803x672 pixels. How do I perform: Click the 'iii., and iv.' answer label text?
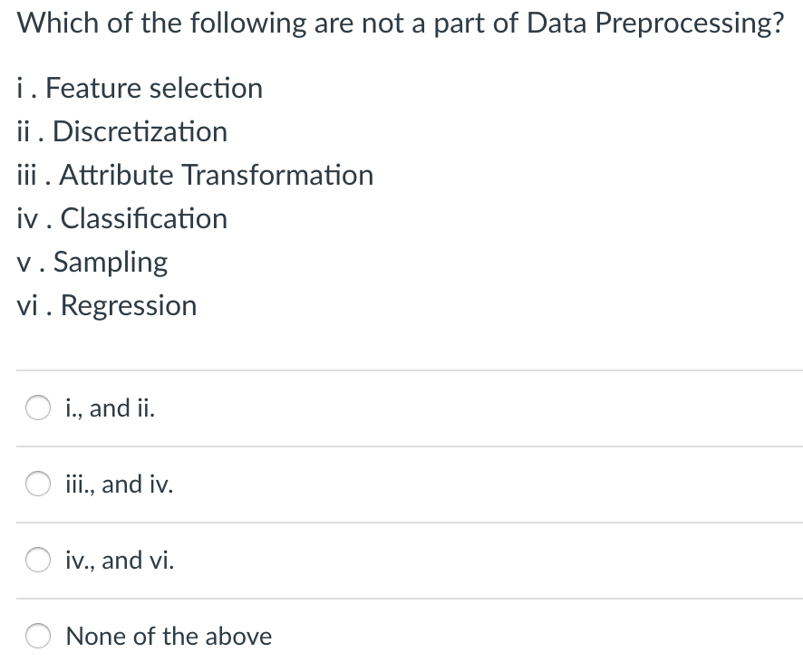pos(120,485)
